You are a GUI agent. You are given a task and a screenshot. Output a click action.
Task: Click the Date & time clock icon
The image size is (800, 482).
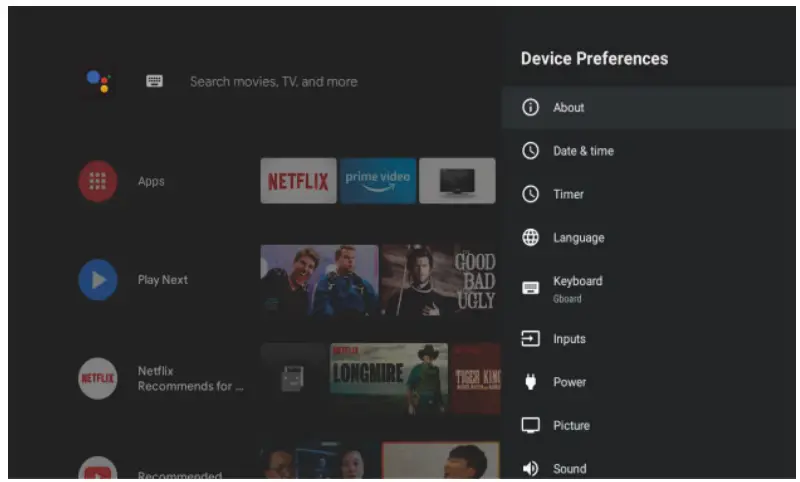530,151
